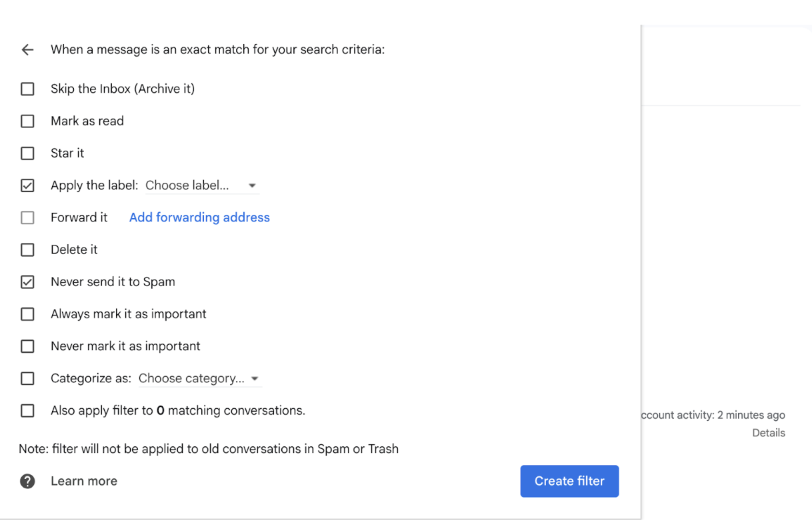This screenshot has width=812, height=523.
Task: Click the help question mark icon
Action: pyautogui.click(x=27, y=482)
